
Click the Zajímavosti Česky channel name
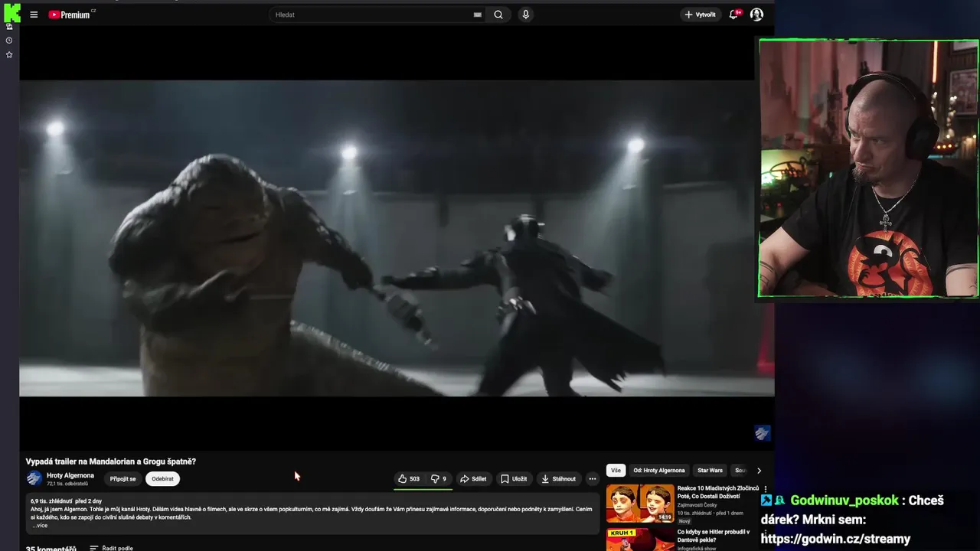[x=697, y=505]
